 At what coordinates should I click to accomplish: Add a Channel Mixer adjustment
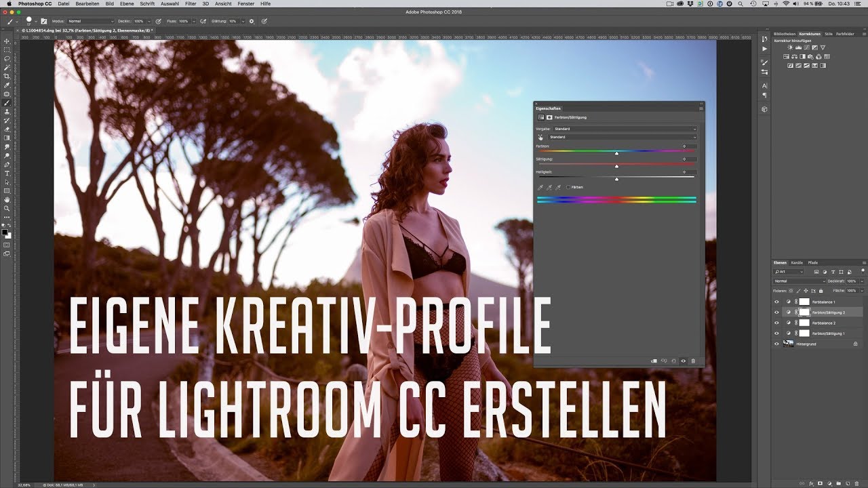(x=818, y=57)
